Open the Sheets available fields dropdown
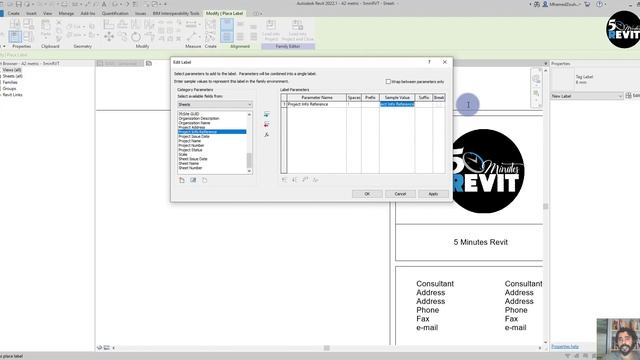640x360 pixels. (x=215, y=104)
